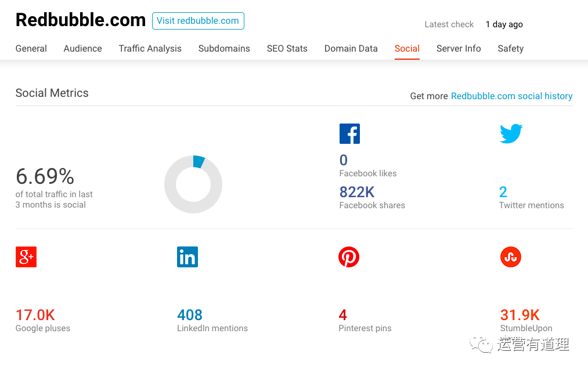
Task: Click the 0 Facebook likes value
Action: (344, 160)
